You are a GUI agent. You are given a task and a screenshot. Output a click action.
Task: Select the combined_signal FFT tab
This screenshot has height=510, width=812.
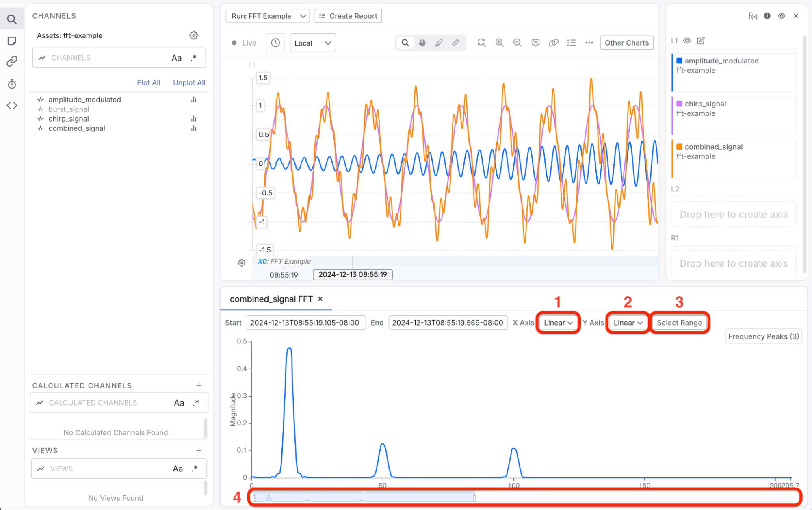271,299
